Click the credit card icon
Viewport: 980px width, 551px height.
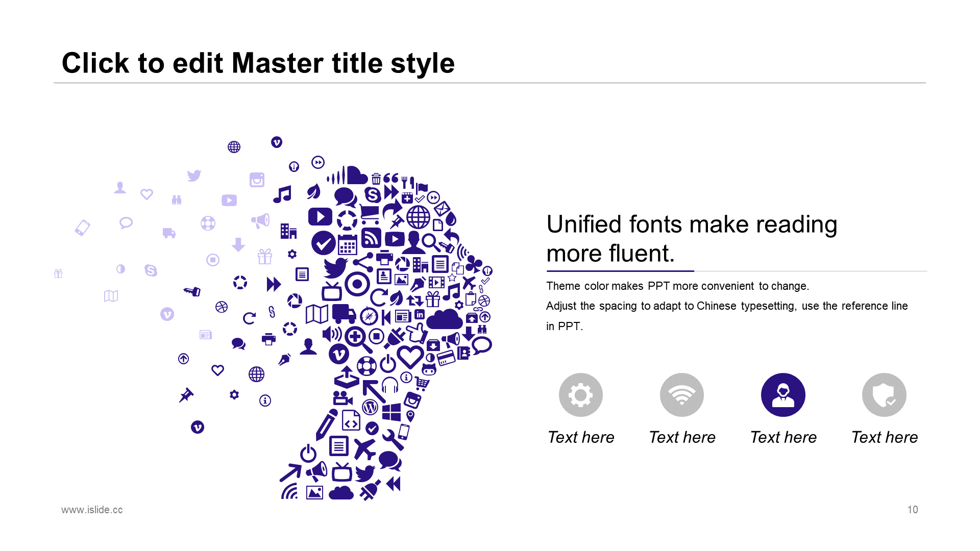446,358
